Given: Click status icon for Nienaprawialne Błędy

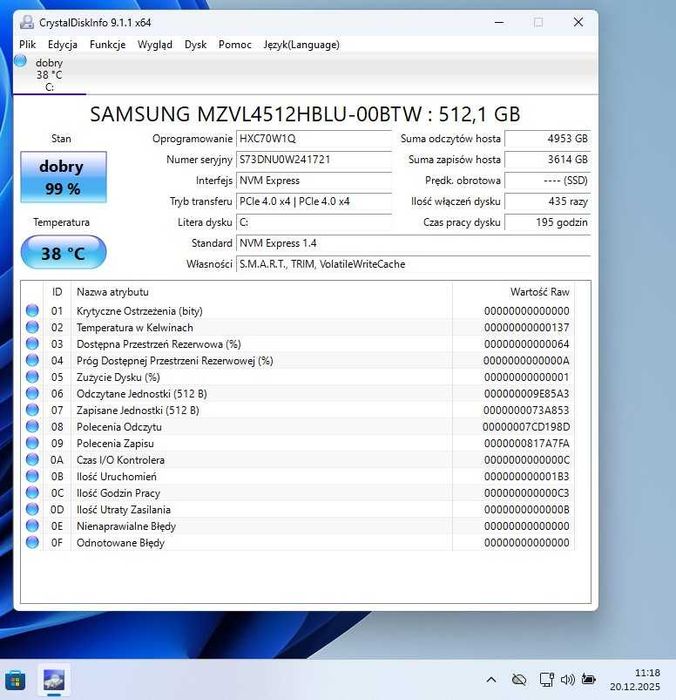Looking at the screenshot, I should 32,525.
